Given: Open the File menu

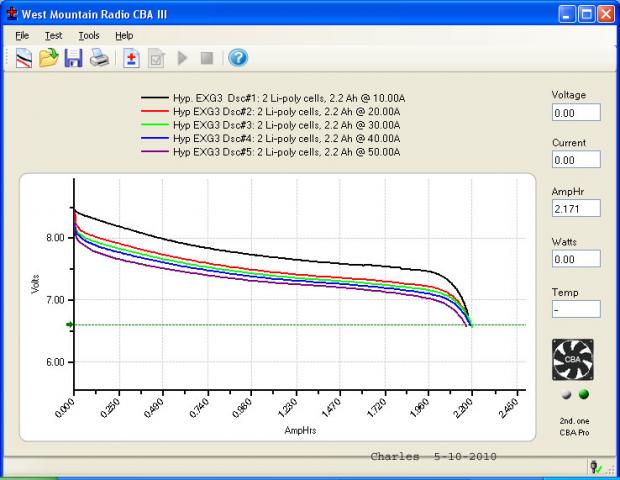Looking at the screenshot, I should pyautogui.click(x=22, y=35).
